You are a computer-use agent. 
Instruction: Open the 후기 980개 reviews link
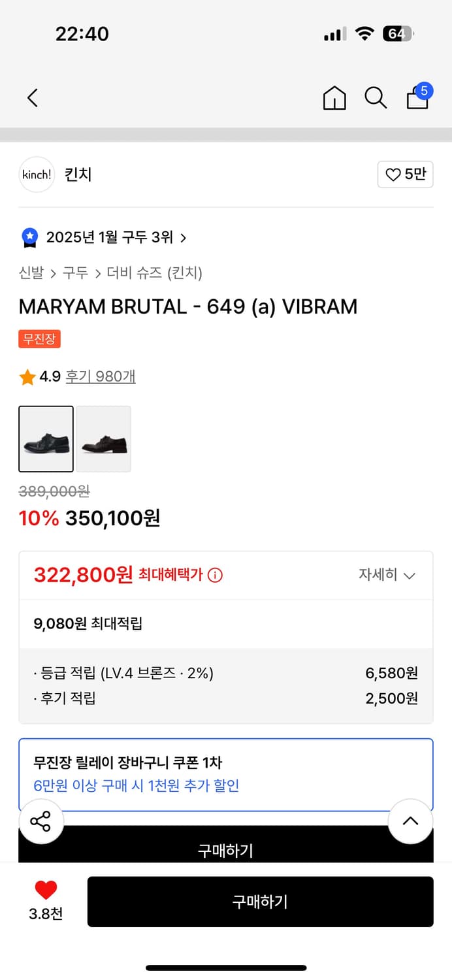click(x=101, y=376)
